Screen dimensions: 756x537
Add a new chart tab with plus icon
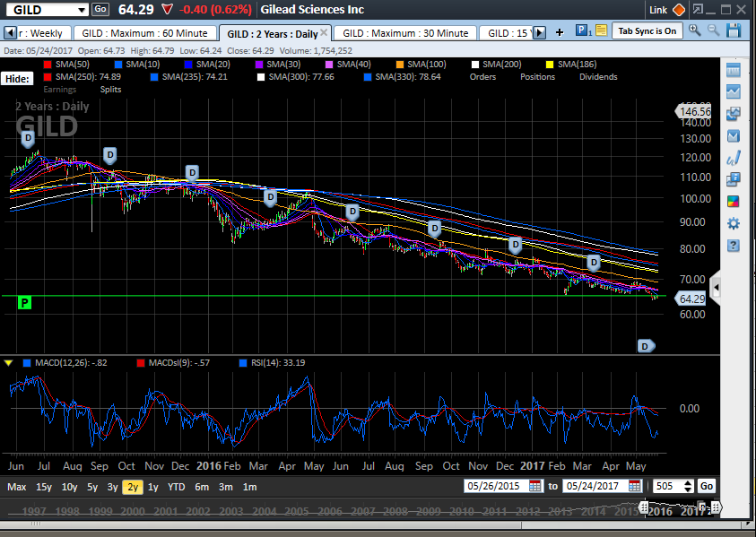coord(560,32)
